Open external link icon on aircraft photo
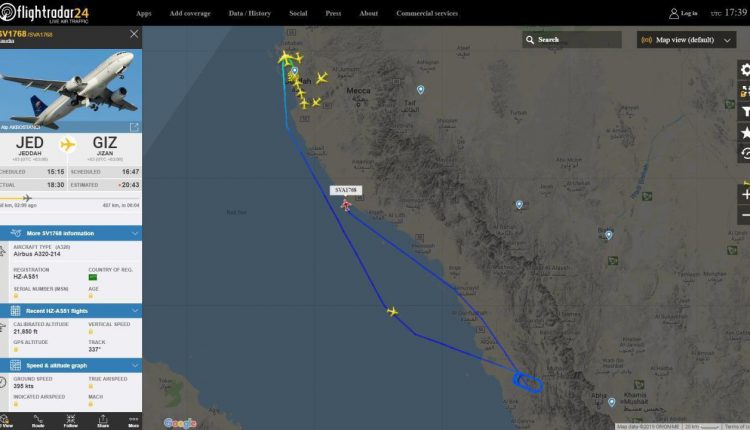 click(x=134, y=127)
